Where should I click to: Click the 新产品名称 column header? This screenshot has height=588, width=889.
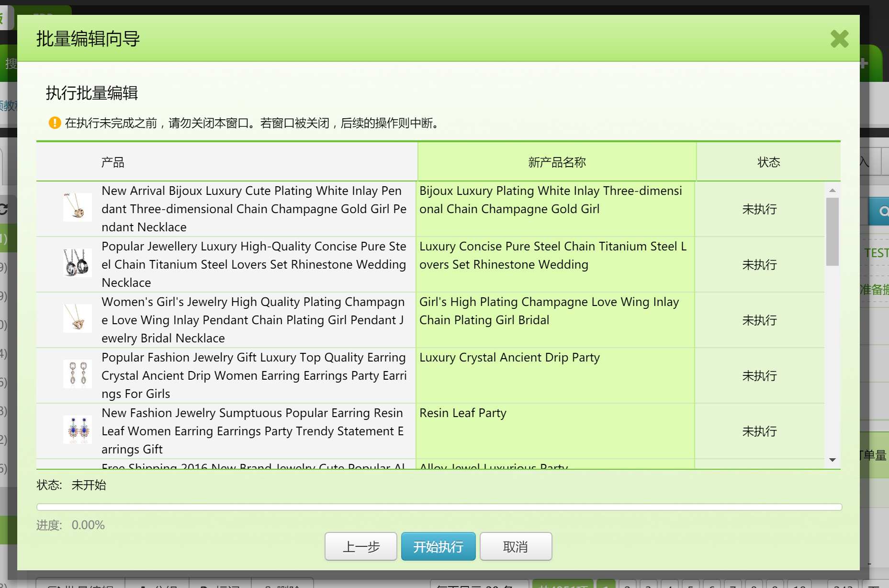(557, 162)
